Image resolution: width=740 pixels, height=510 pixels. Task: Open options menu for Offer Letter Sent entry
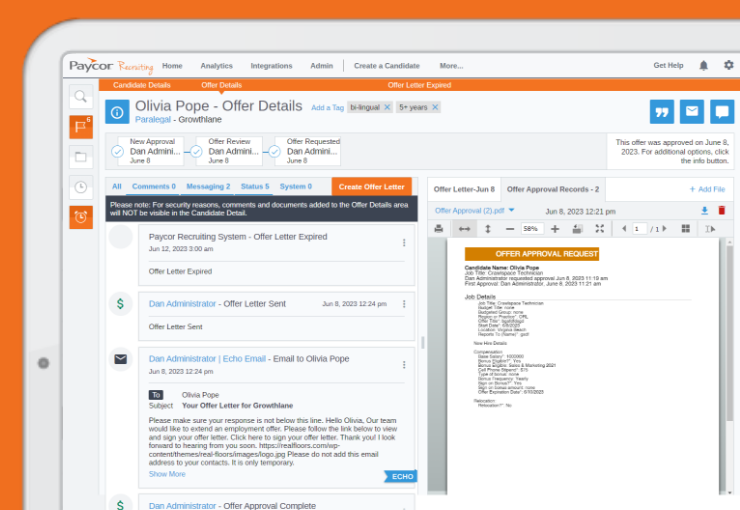coord(404,304)
